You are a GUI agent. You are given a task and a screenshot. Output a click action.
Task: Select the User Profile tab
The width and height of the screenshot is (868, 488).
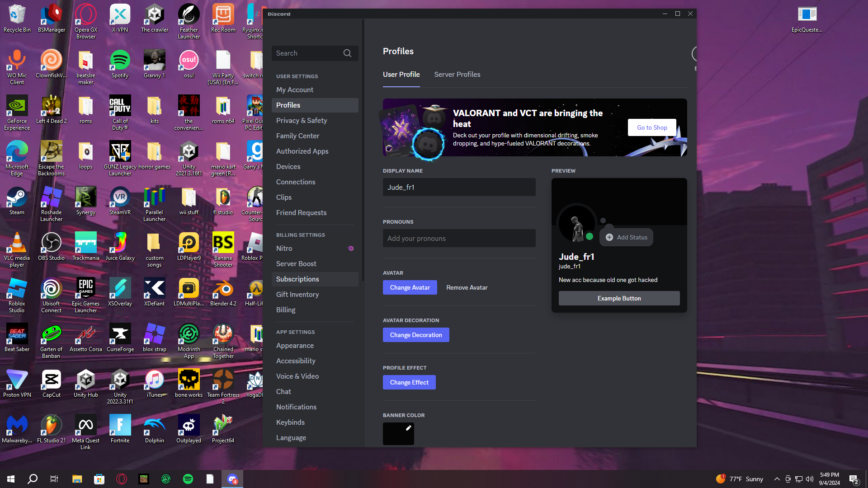401,75
